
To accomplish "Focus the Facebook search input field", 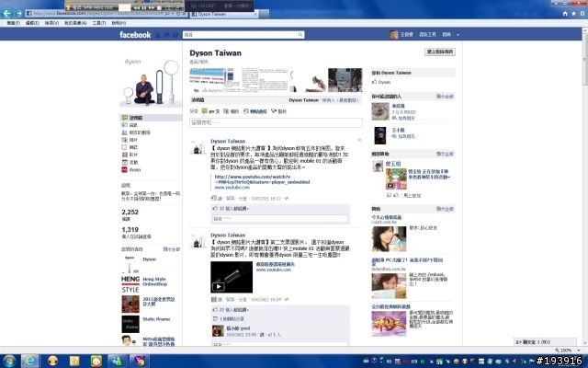I will 240,35.
